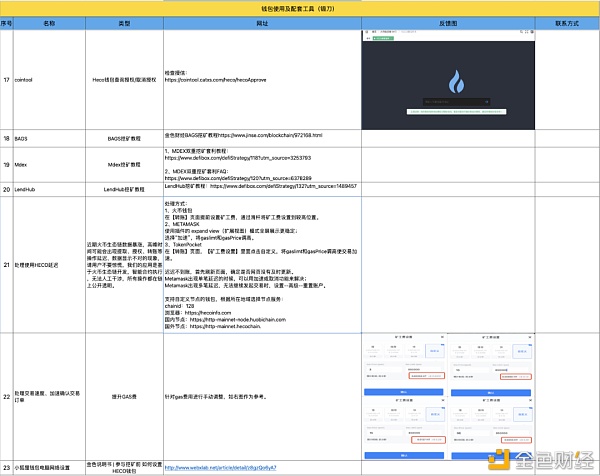Select the 处理方式 instructions cell in row 21
This screenshot has height=476, width=600.
coord(262,265)
